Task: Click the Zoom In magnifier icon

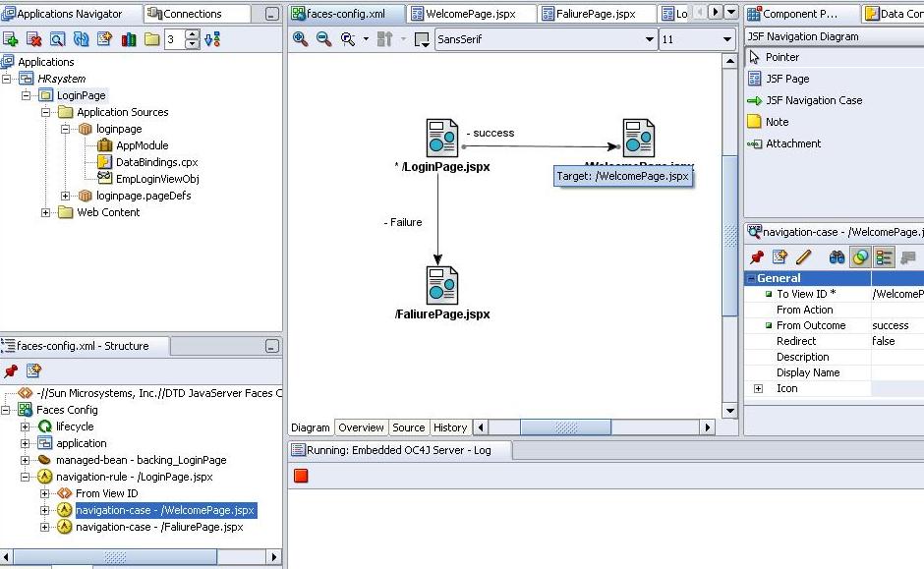Action: coord(301,39)
